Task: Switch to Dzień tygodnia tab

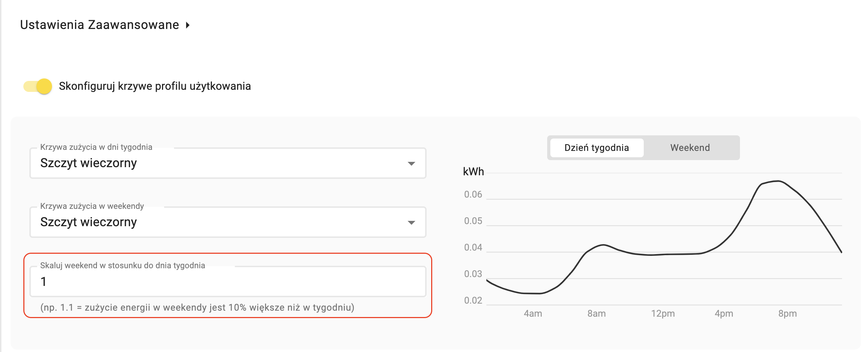Action: 597,148
